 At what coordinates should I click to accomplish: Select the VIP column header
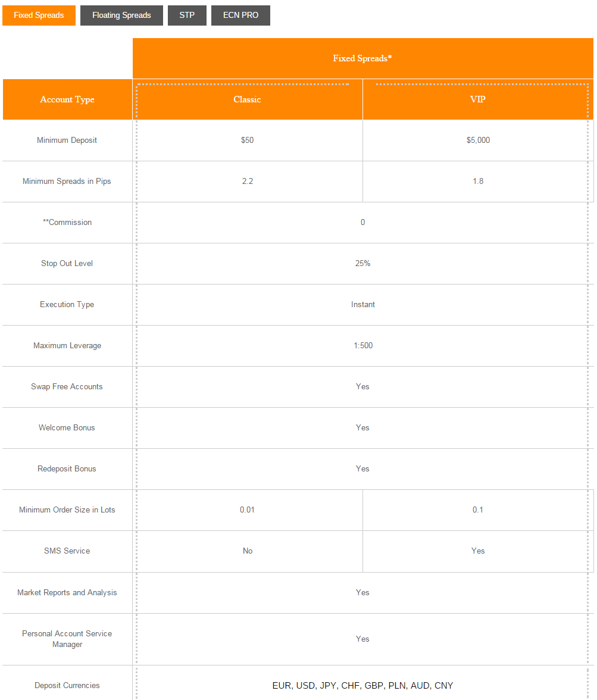[478, 99]
